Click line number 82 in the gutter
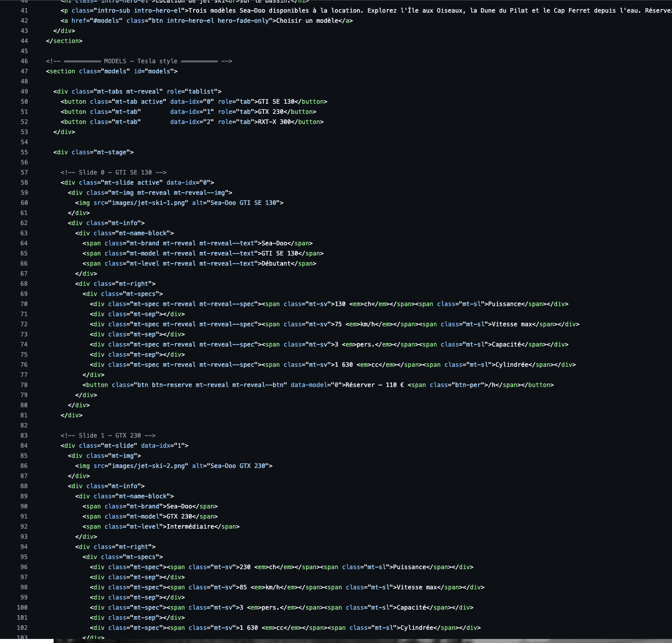The height and width of the screenshot is (643, 672). 24,425
